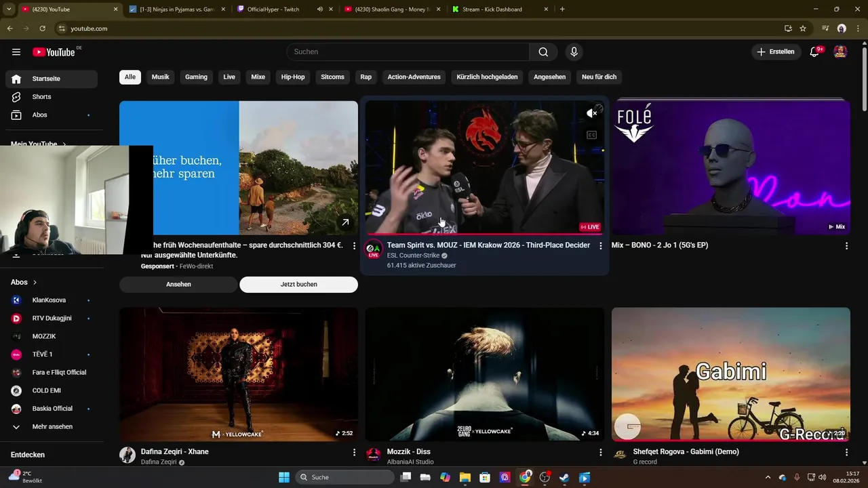Open Windows Start menu
Screen dimensions: 868x488
tap(284, 477)
